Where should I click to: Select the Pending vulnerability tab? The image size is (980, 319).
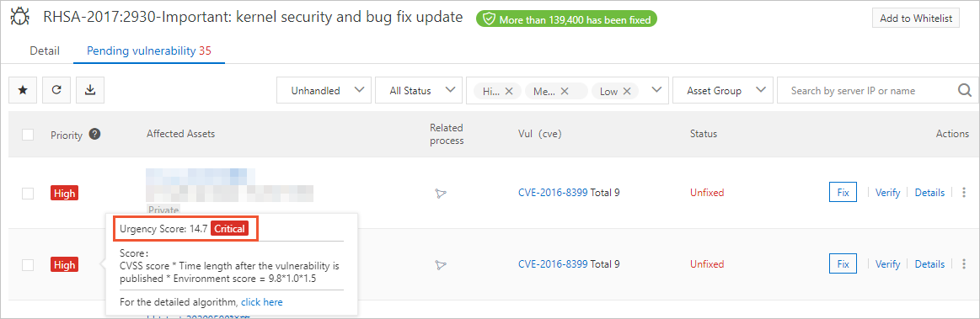tap(149, 51)
